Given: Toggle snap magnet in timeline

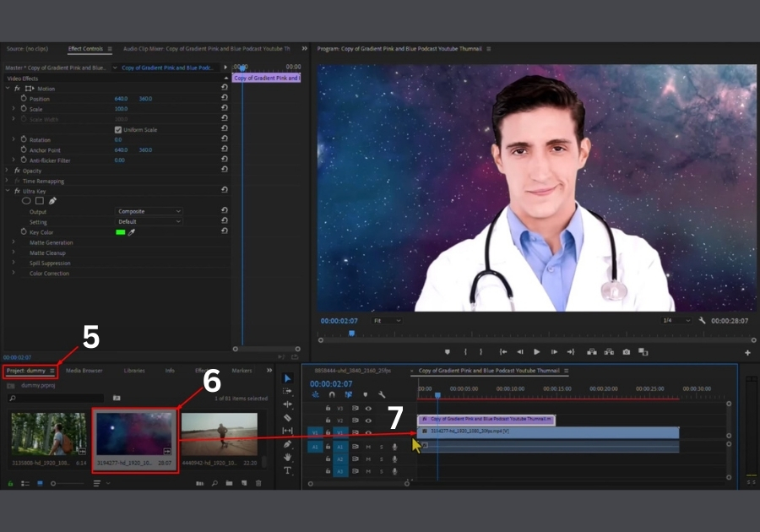Looking at the screenshot, I should (332, 394).
